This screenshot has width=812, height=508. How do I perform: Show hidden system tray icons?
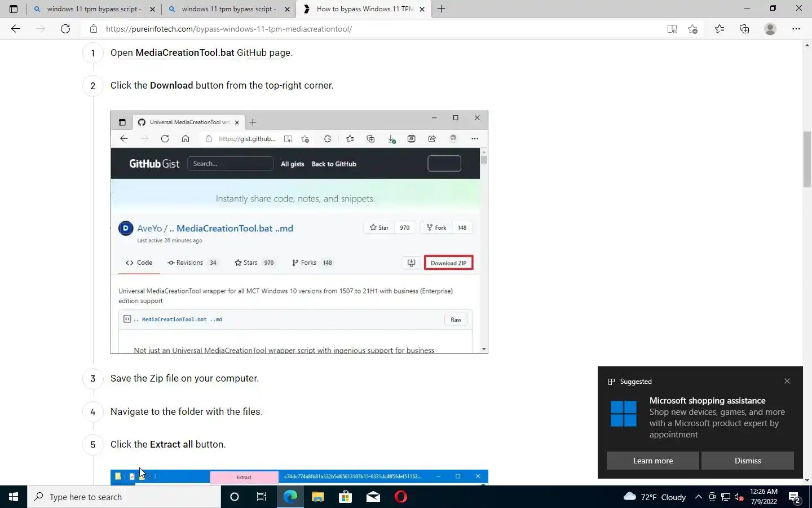click(698, 497)
